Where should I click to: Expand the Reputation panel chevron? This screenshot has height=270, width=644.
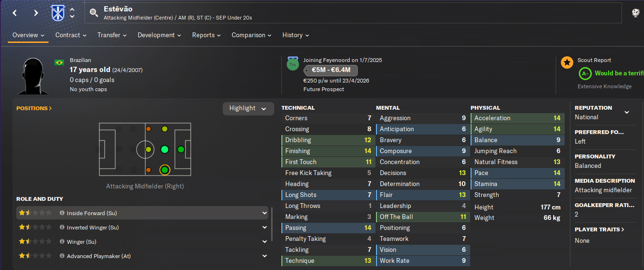[627, 113]
